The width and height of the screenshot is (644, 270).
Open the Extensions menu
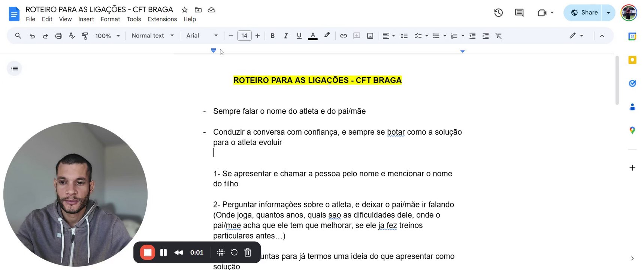tap(162, 19)
